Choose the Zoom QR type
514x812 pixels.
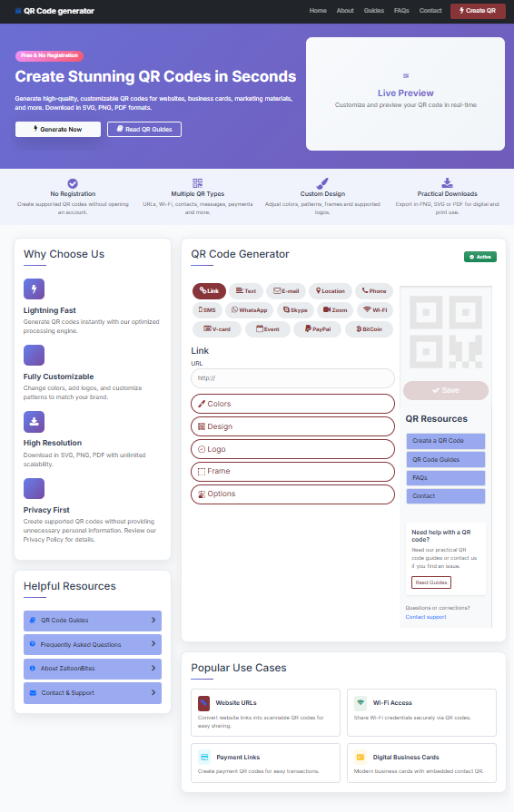point(335,309)
